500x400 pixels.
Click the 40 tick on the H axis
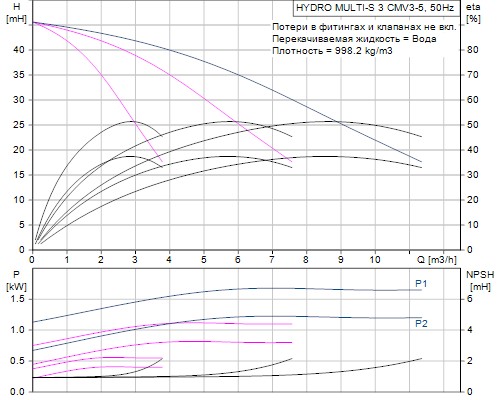(19, 50)
